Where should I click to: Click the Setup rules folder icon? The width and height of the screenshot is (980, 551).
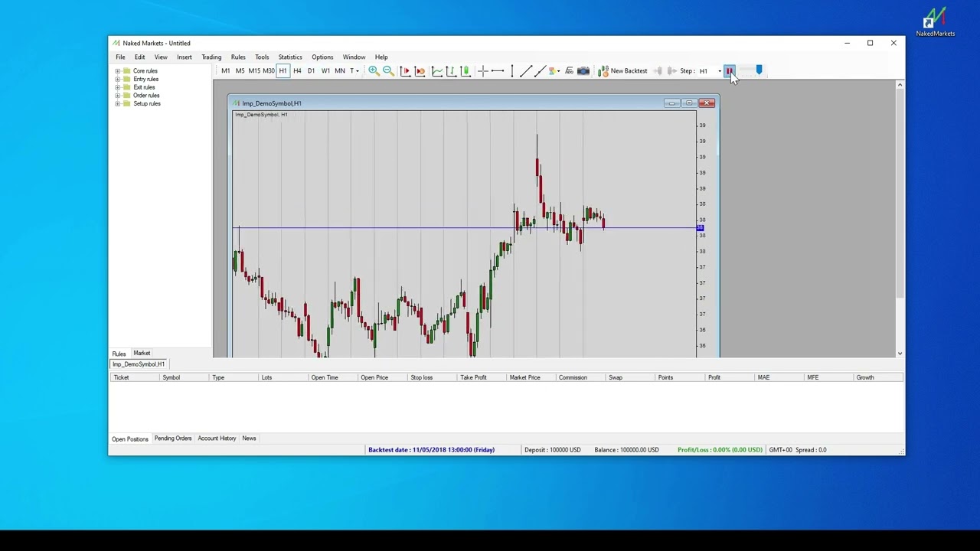point(127,103)
